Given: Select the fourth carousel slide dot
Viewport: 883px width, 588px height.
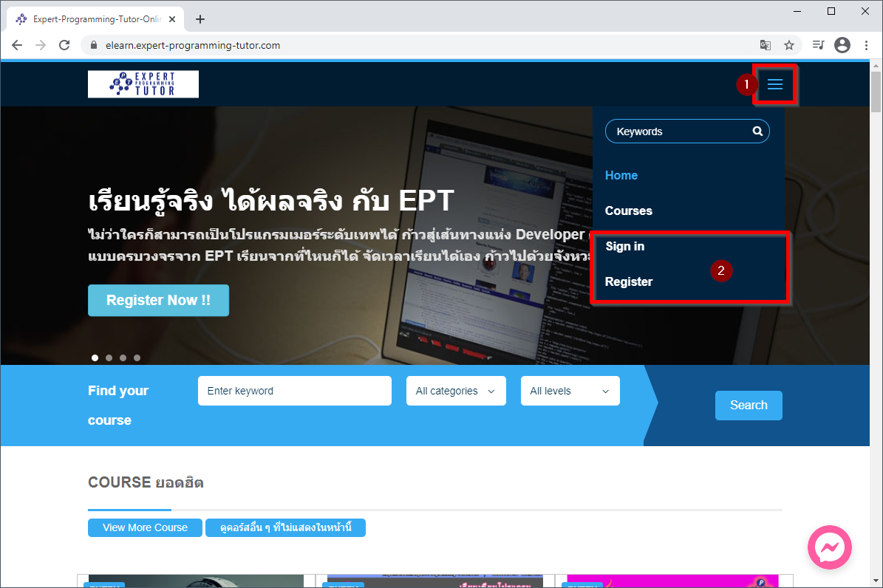Looking at the screenshot, I should point(137,358).
